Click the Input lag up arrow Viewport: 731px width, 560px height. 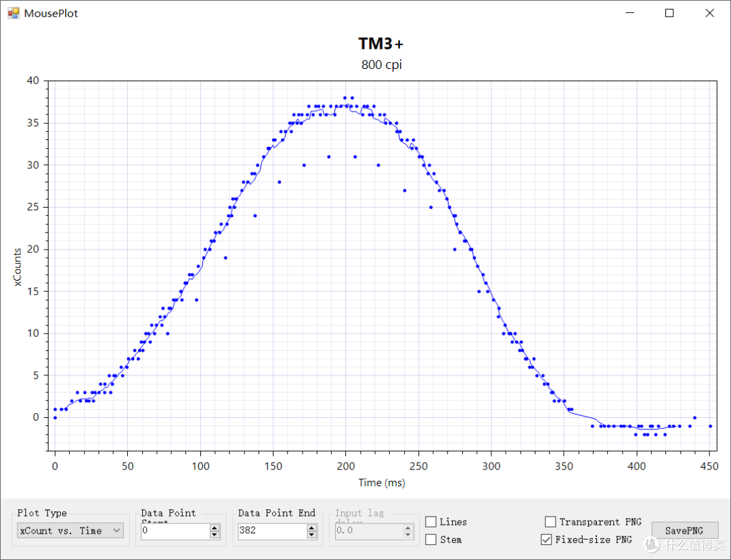coord(408,528)
